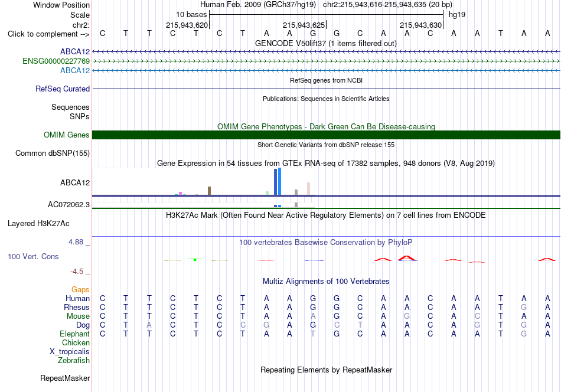This screenshot has width=561, height=392.
Task: Click the 215,943,630 ruler coordinate
Action: tap(420, 25)
